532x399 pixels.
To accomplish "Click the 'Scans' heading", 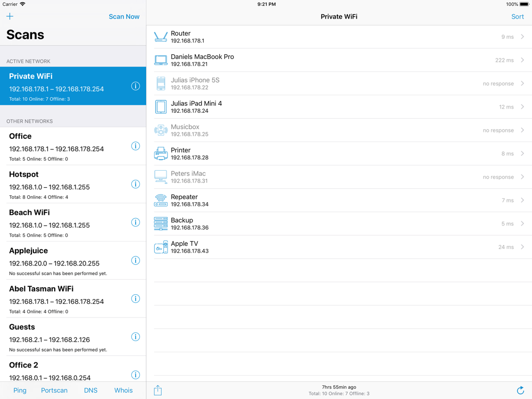I will pos(25,35).
